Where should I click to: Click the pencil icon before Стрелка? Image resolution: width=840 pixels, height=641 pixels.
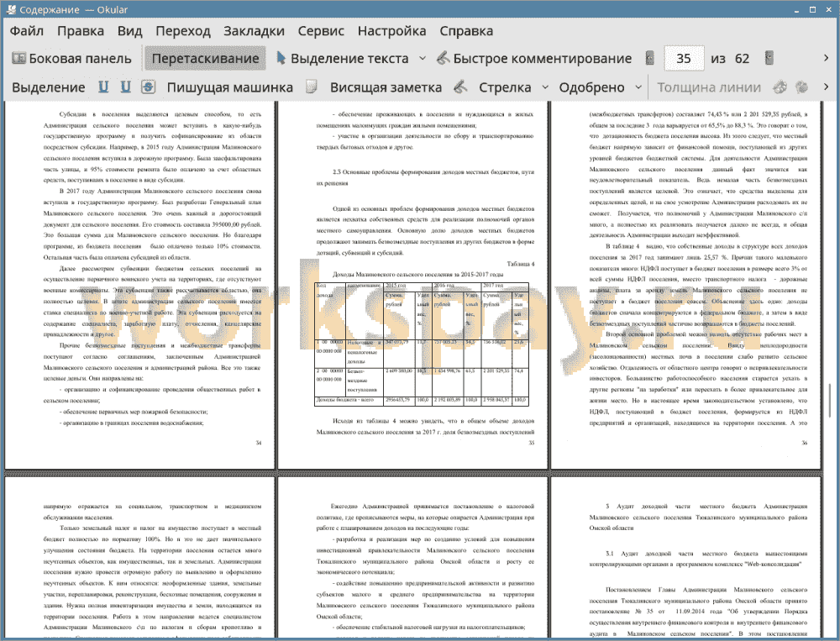(460, 87)
